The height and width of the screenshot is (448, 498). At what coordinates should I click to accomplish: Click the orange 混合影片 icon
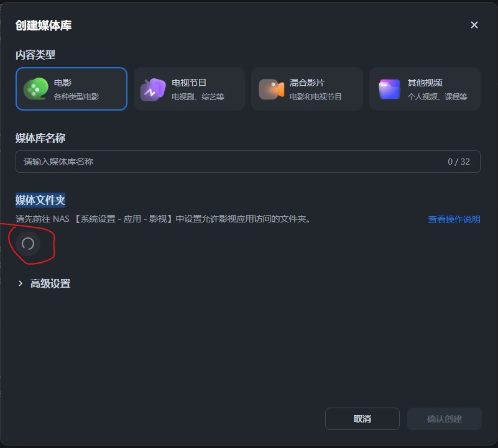click(270, 88)
